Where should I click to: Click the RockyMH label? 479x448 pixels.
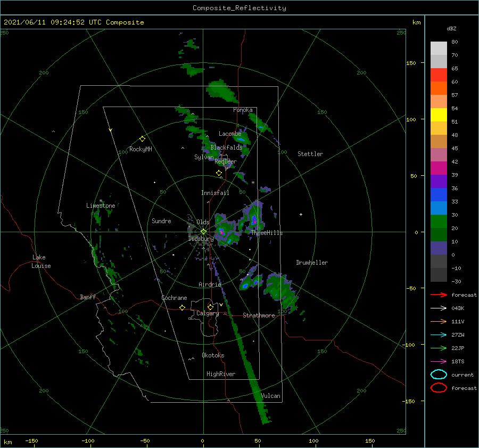point(141,149)
